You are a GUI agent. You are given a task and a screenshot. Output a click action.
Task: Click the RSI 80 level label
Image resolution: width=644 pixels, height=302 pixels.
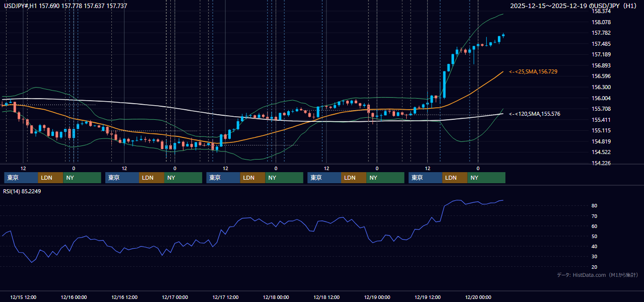click(x=595, y=206)
